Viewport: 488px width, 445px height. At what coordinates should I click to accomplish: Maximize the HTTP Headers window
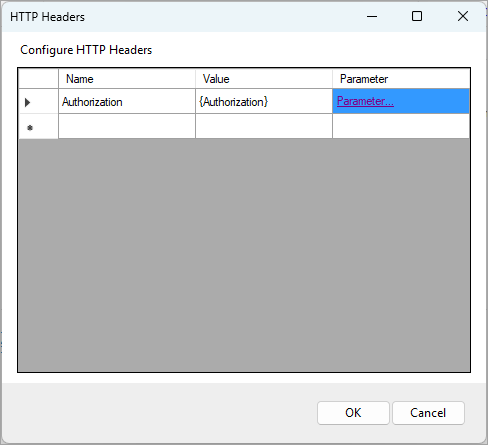tap(417, 16)
